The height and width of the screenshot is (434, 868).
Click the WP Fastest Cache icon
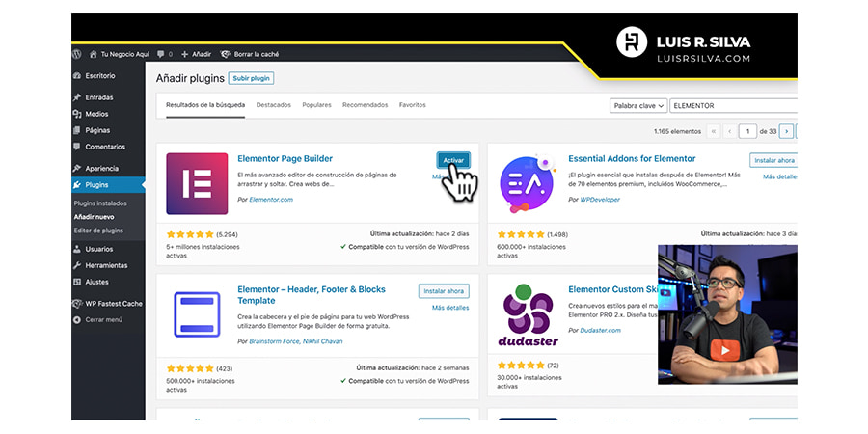[77, 304]
